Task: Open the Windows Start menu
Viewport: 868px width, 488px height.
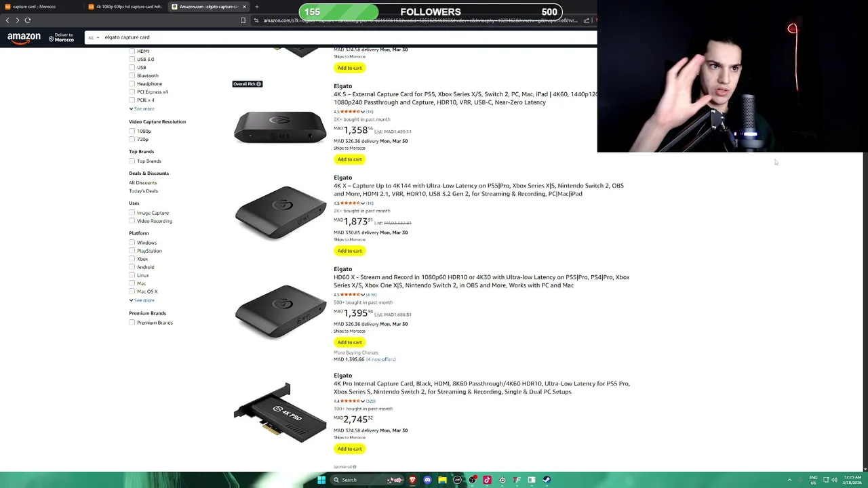Action: [x=321, y=480]
